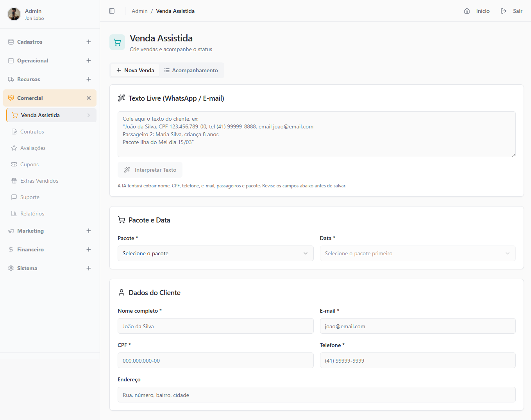Click the Nome completo input field

coord(215,326)
